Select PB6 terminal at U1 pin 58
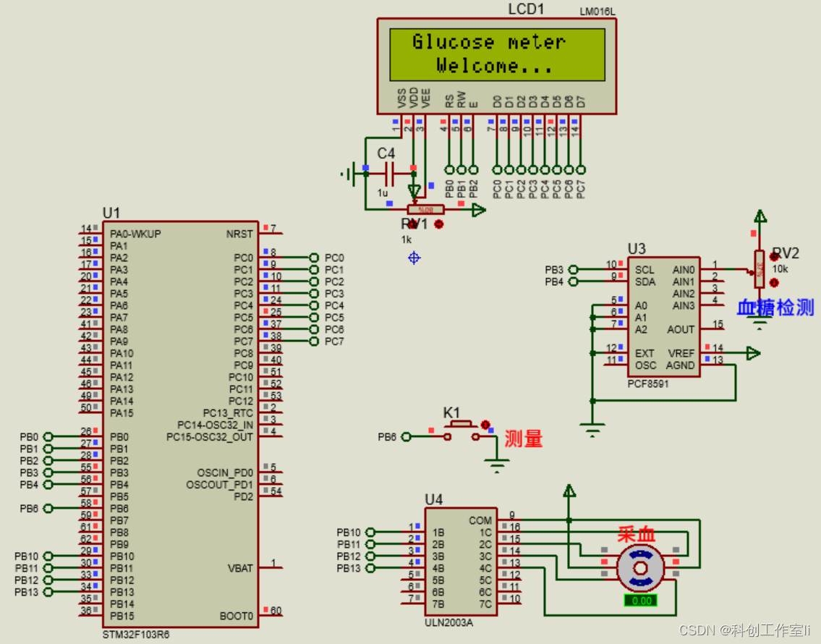 click(x=48, y=509)
